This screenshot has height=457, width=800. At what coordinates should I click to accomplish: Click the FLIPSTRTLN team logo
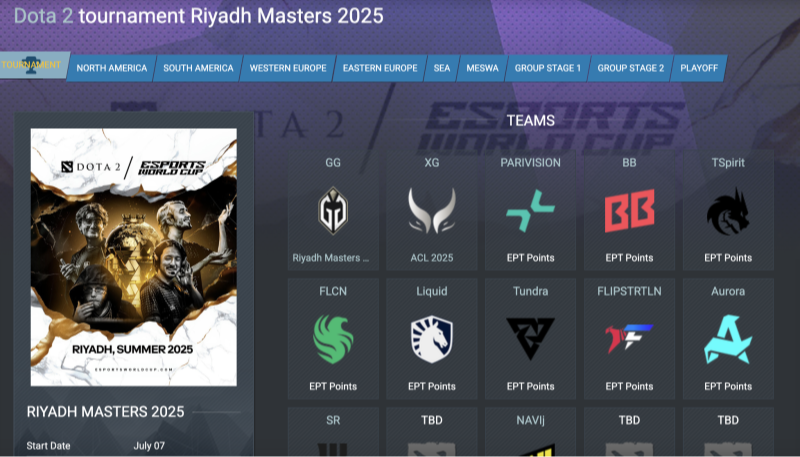(x=629, y=339)
